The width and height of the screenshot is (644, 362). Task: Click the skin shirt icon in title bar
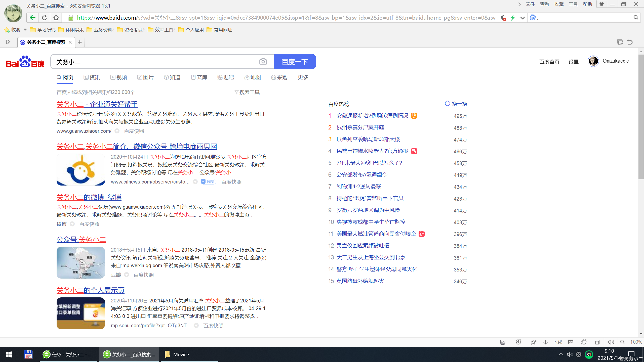[601, 4]
